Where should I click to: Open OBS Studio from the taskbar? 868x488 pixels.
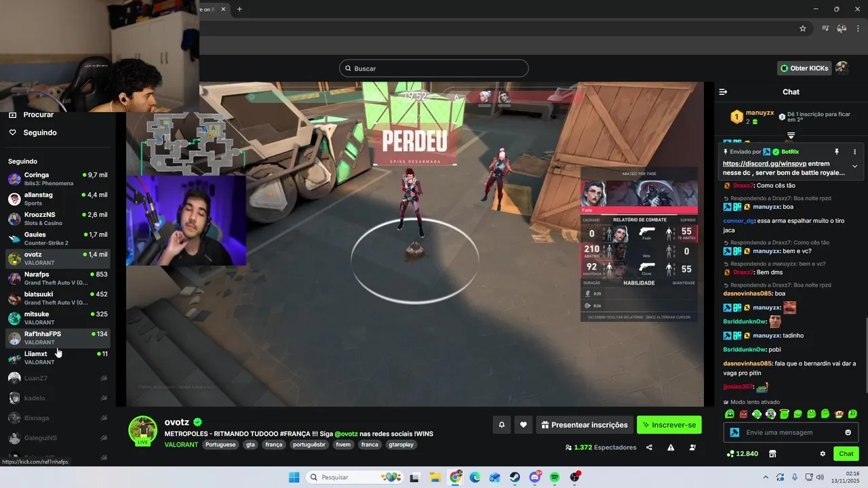(575, 477)
